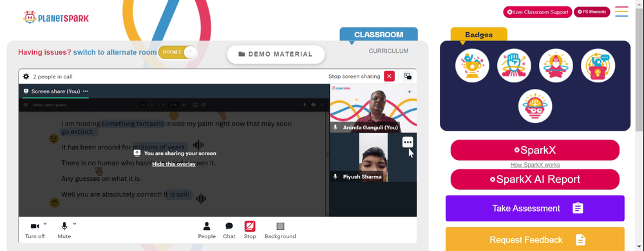The width and height of the screenshot is (644, 251).
Task: Click the audio waveform icon near 'millions of years'
Action: coord(198,145)
